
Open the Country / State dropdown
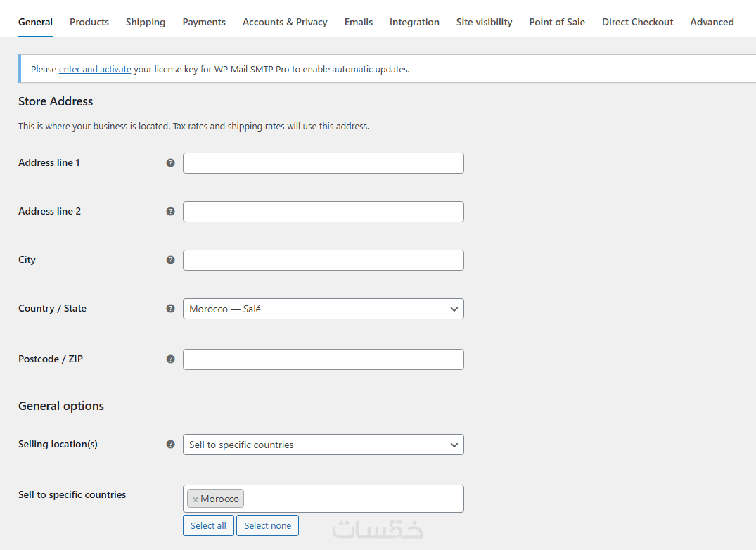click(323, 309)
